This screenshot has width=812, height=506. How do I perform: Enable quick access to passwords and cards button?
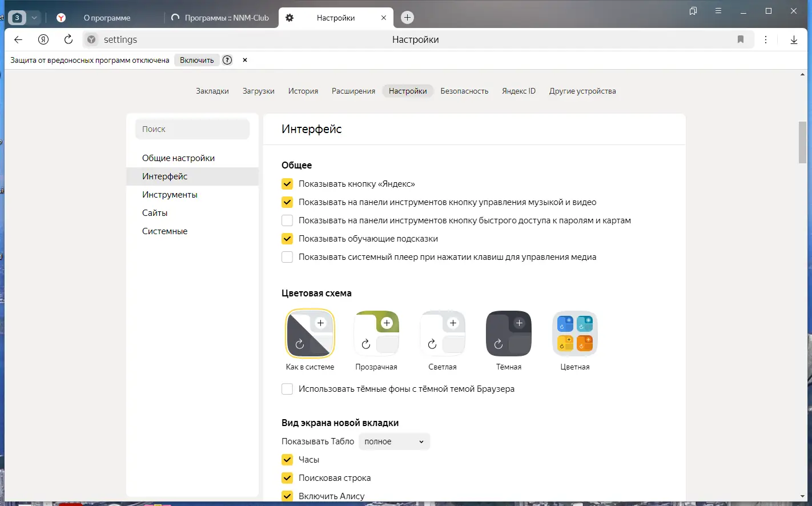[x=287, y=220]
